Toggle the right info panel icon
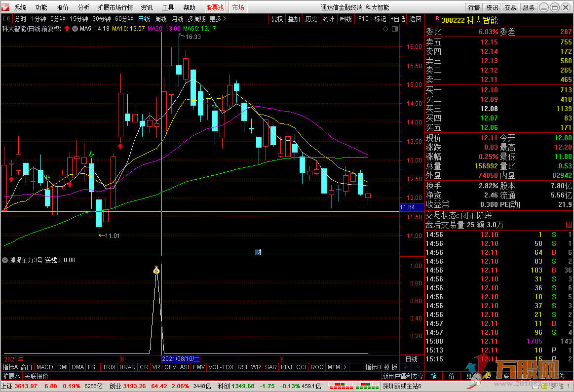 point(395,29)
